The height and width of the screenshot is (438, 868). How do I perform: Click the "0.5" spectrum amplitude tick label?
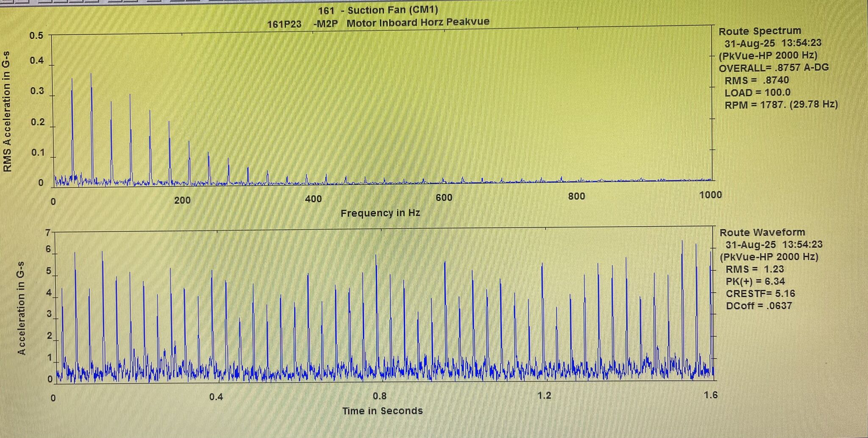click(36, 36)
